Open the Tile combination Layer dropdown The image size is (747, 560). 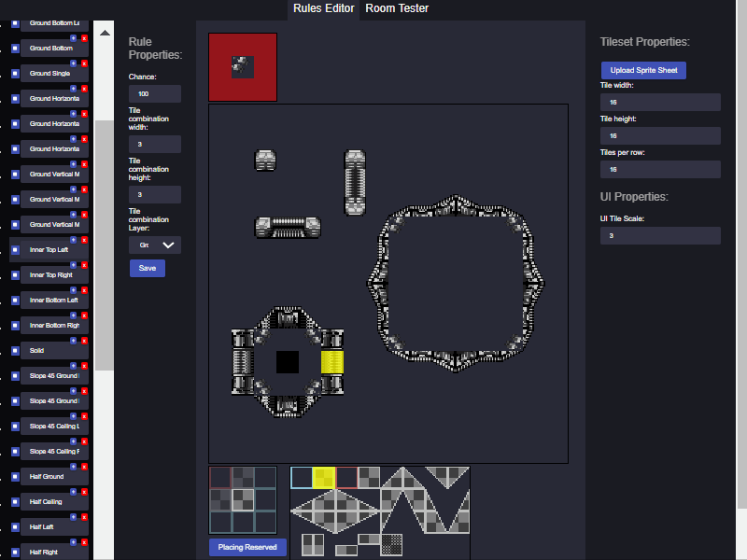[x=155, y=245]
